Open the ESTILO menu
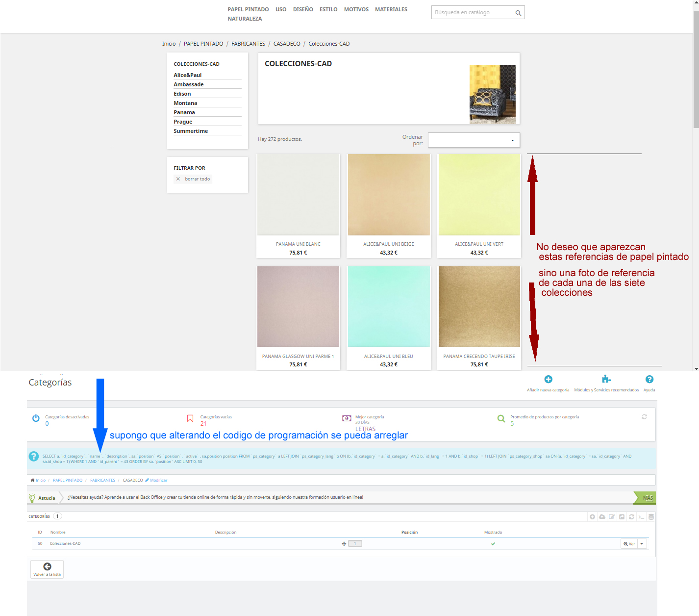 pyautogui.click(x=328, y=9)
